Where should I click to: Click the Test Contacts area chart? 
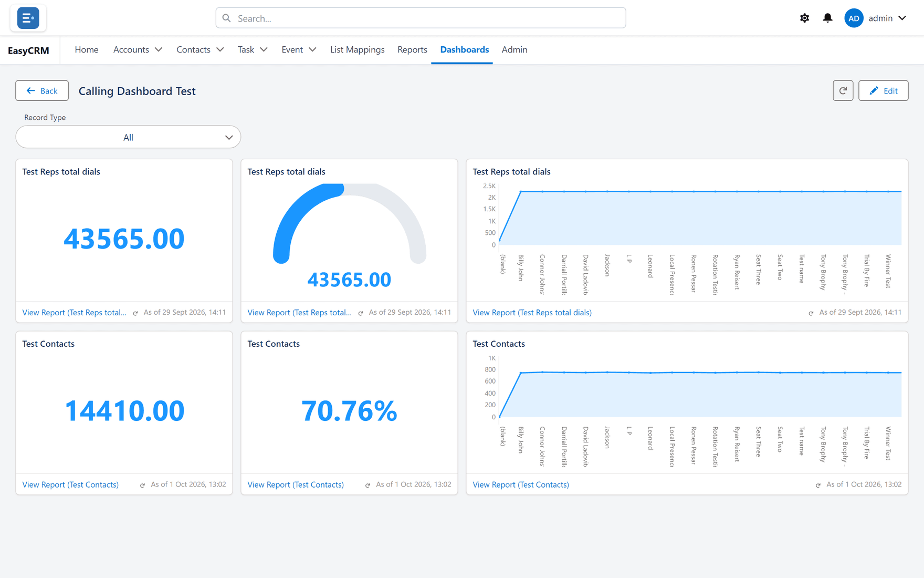700,394
